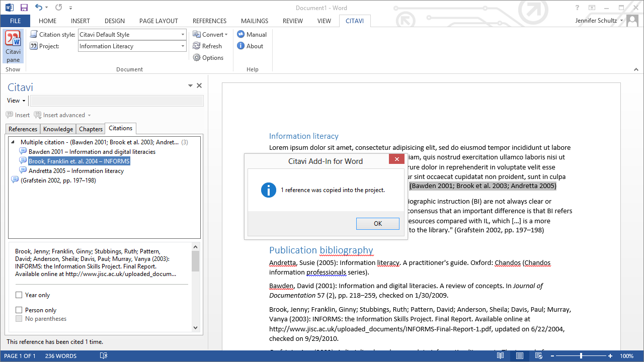Open the HOME ribbon tab
Viewport: 644px width, 362px height.
click(x=48, y=21)
